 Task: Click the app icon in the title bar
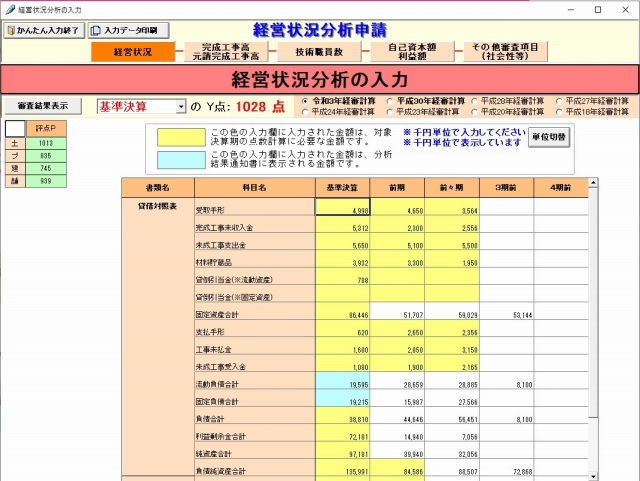tap(9, 9)
